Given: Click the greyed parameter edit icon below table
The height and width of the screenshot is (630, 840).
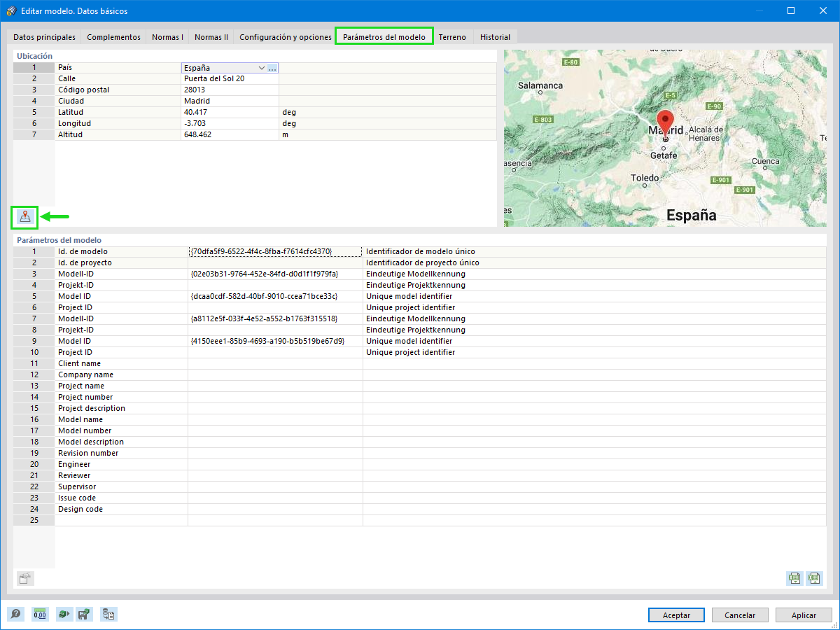Looking at the screenshot, I should [25, 578].
